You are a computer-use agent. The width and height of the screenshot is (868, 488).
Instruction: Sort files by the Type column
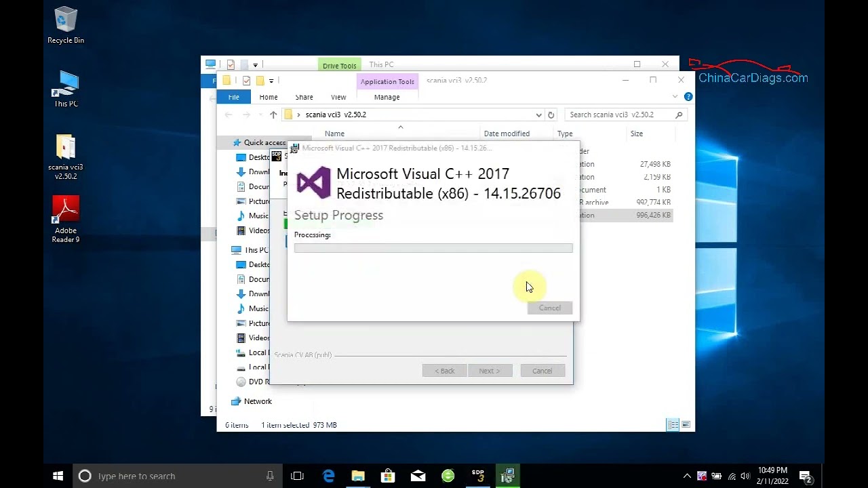click(565, 134)
